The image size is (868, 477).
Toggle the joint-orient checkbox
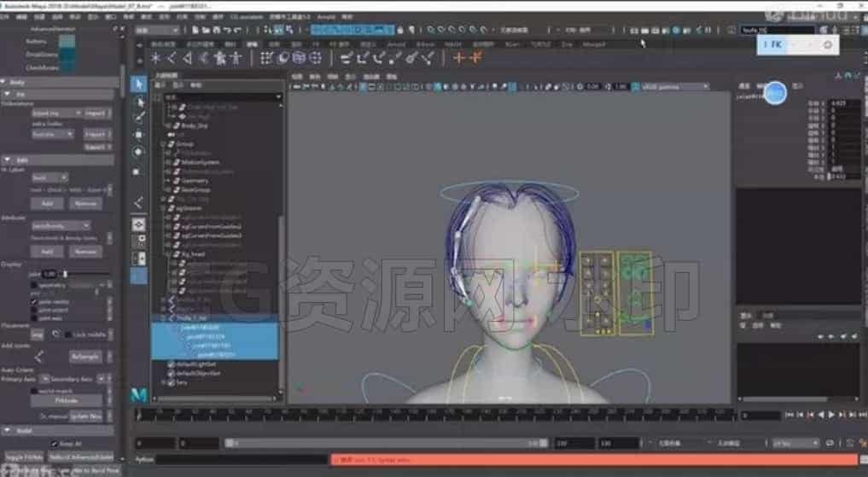pos(34,310)
